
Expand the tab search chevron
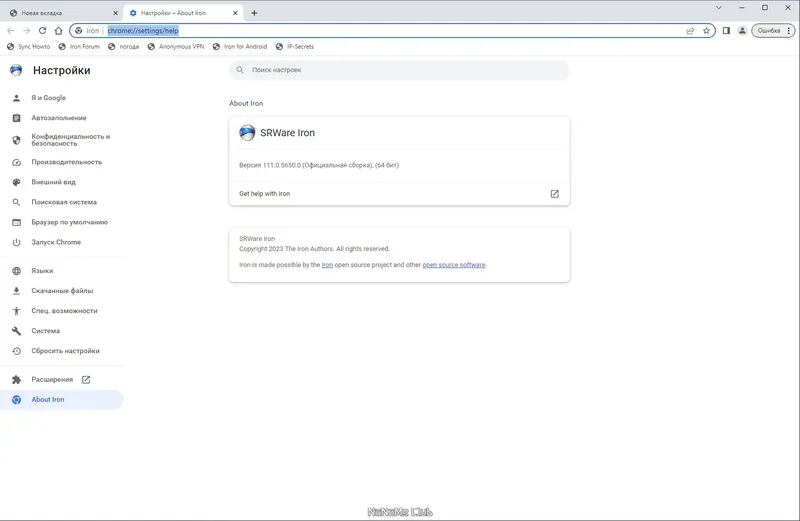[x=718, y=8]
